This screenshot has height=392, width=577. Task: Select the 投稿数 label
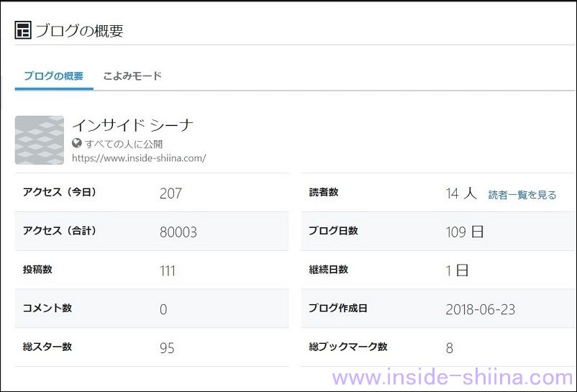point(37,269)
